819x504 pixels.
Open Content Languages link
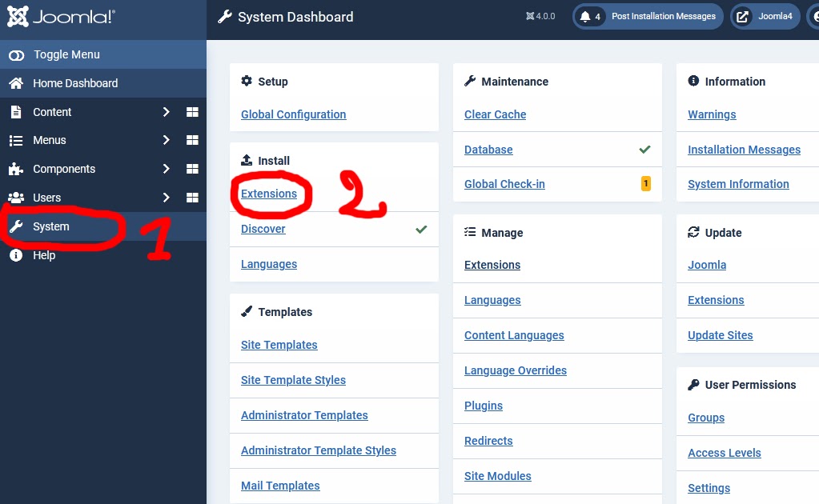[x=514, y=335]
